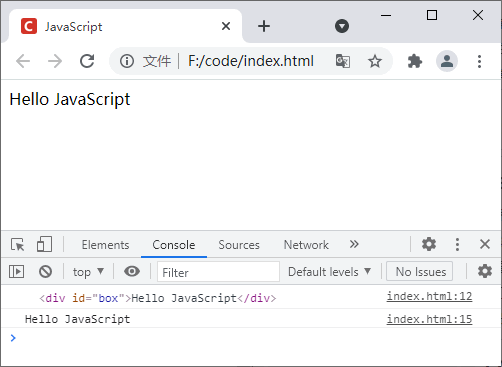Open the top JavaScript context dropdown
This screenshot has width=502, height=367.
coord(88,272)
